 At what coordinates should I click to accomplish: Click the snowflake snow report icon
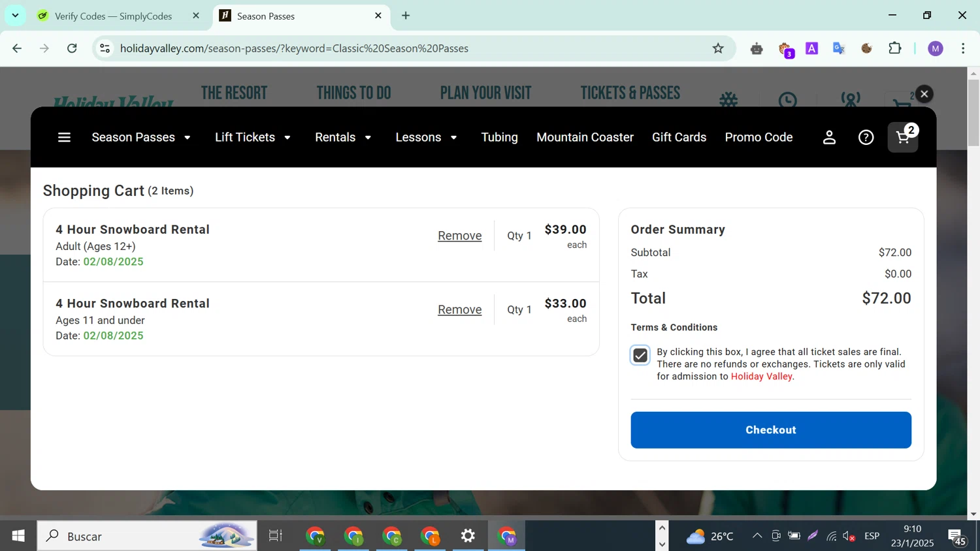(x=728, y=100)
